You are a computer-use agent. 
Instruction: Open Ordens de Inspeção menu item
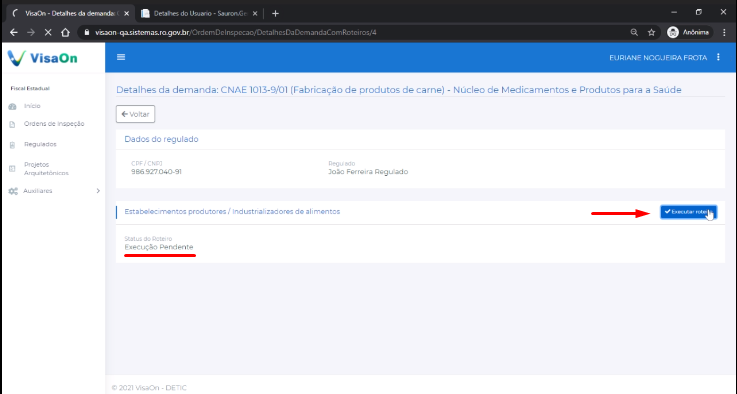pos(54,124)
